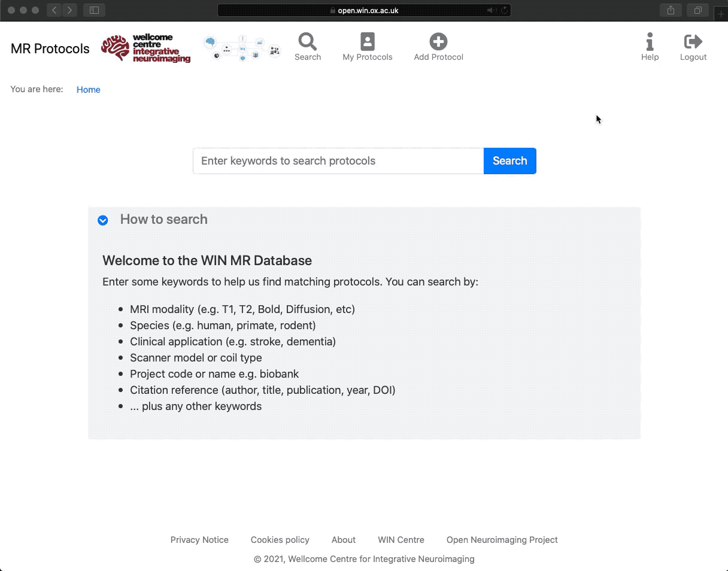Open the Privacy Notice footer link
This screenshot has height=571, width=728.
tap(199, 540)
